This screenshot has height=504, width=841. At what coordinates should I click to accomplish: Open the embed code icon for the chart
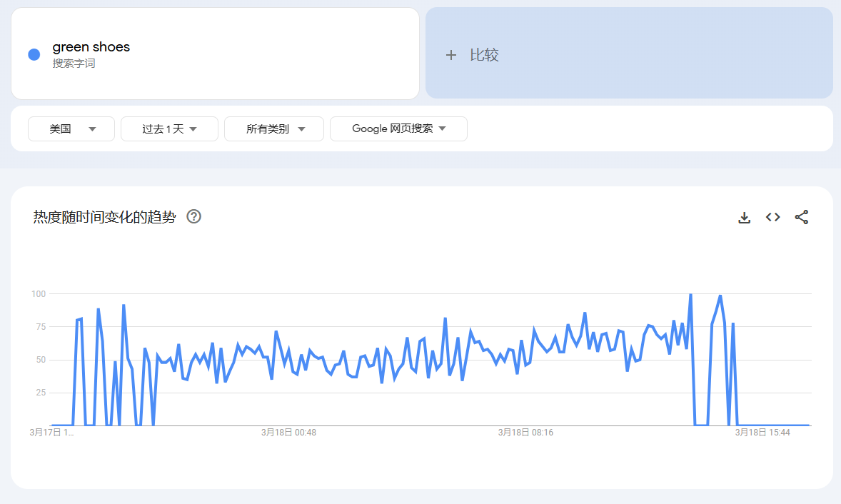[773, 217]
